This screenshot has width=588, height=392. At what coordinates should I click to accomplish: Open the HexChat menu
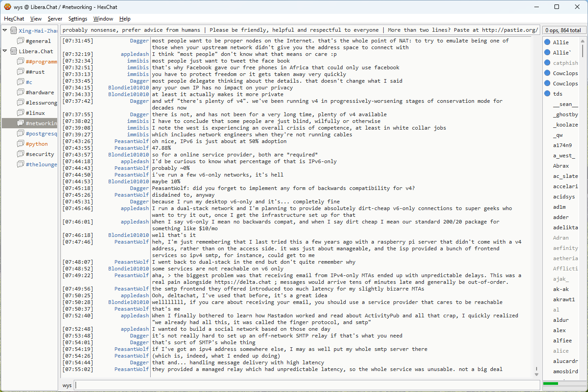(x=14, y=19)
